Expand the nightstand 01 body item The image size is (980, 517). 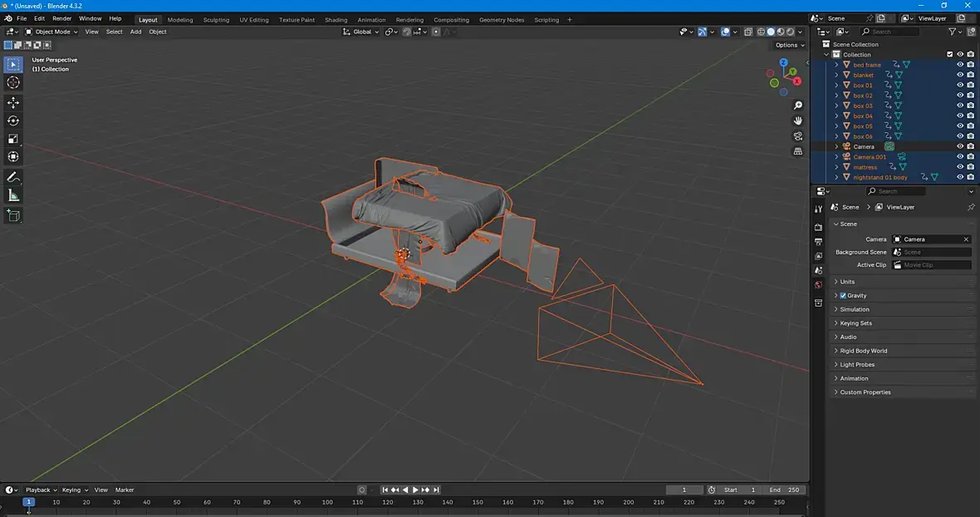[836, 178]
